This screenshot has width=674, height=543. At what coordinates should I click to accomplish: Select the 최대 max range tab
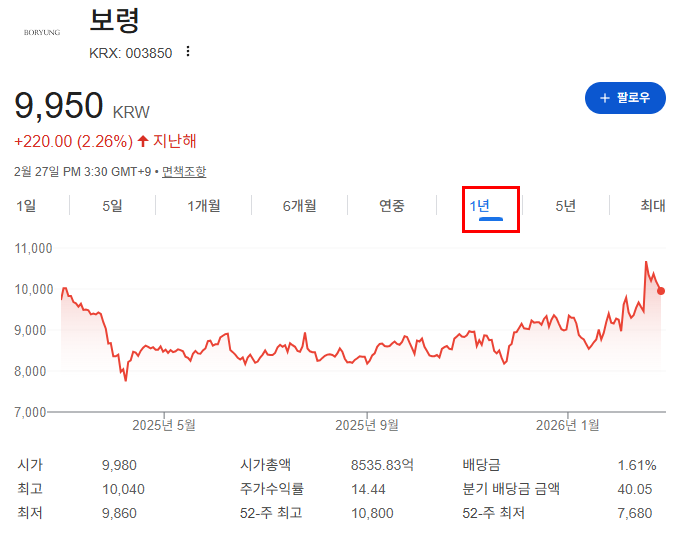[x=653, y=206]
